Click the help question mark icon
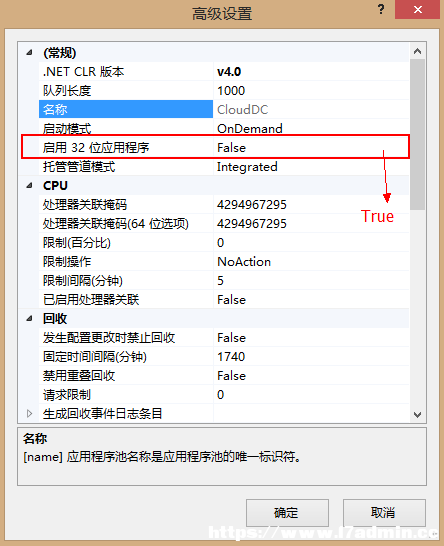The image size is (444, 546). coord(381,9)
